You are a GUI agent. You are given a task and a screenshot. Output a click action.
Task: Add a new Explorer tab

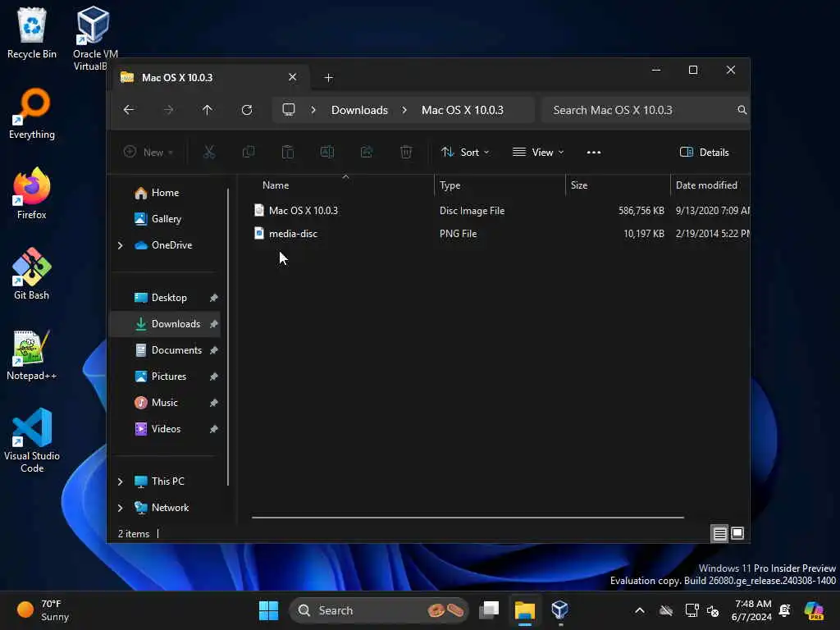[x=329, y=78]
